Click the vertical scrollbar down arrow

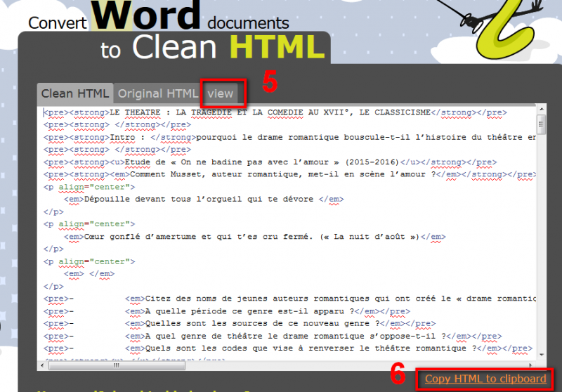pos(541,355)
